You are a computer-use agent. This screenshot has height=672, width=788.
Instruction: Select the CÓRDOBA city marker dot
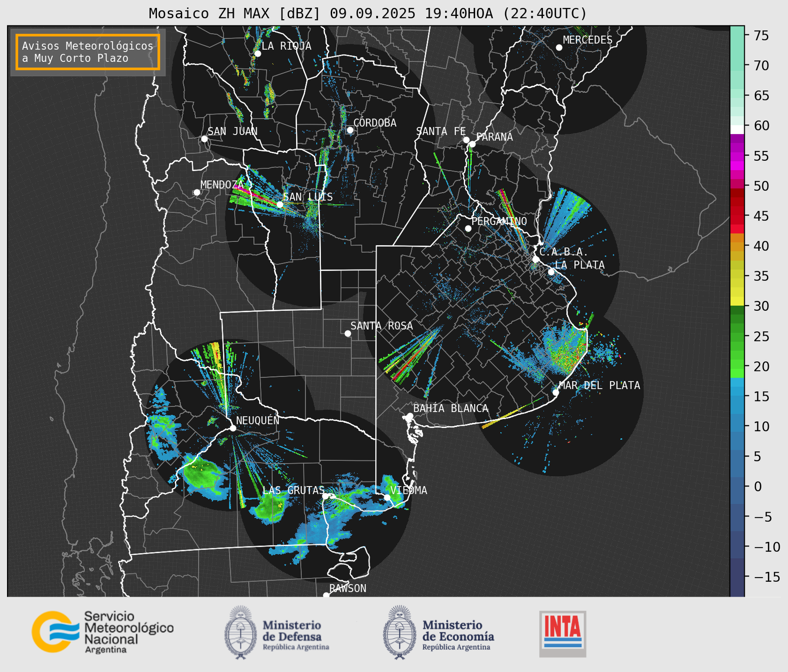coord(350,130)
